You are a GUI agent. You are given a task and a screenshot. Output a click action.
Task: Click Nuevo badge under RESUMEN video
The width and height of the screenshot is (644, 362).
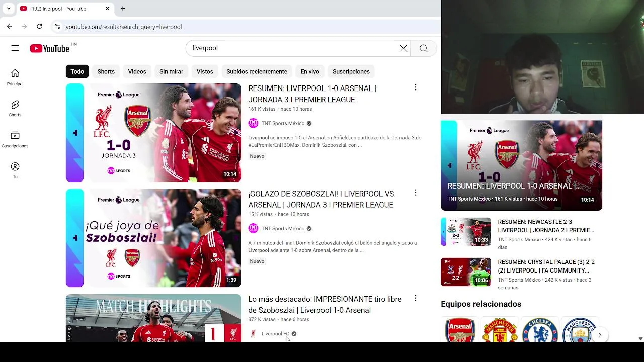point(257,156)
